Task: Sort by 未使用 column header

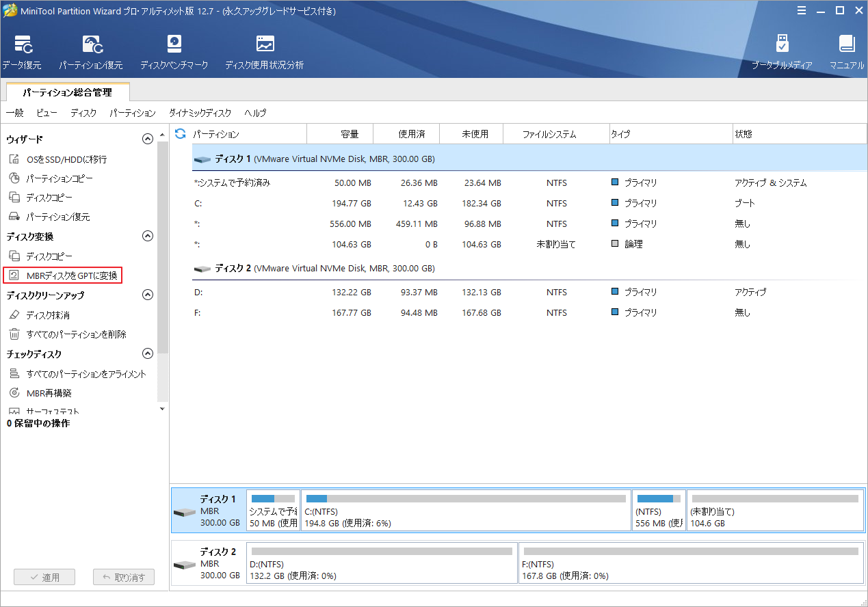Action: 471,134
